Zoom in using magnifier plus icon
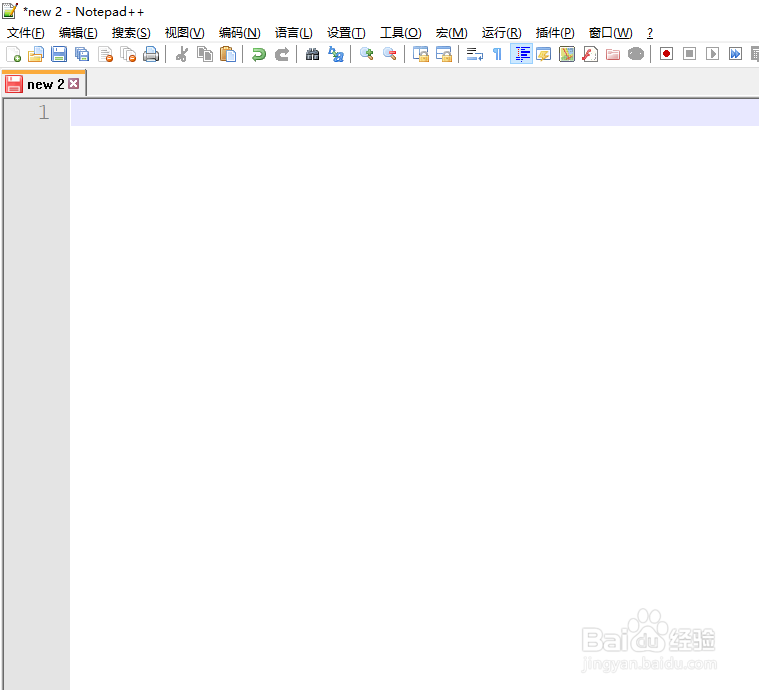This screenshot has height=690, width=759. tap(366, 54)
